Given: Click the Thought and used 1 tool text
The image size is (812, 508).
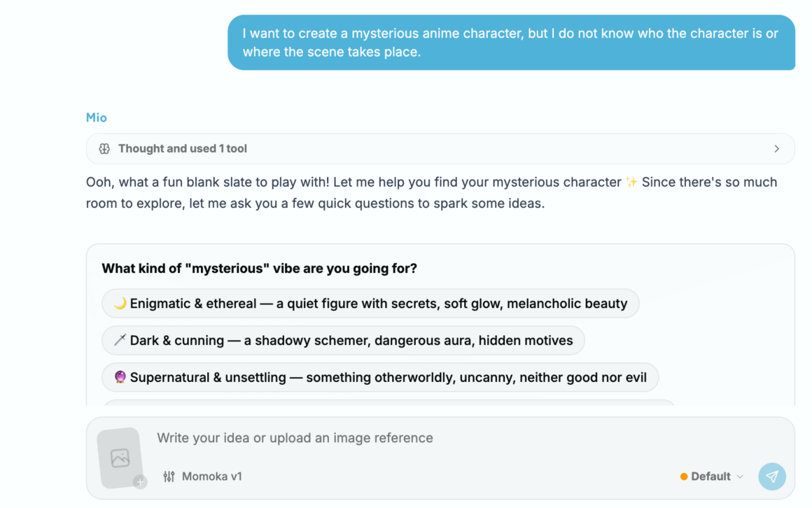Looking at the screenshot, I should (x=182, y=148).
